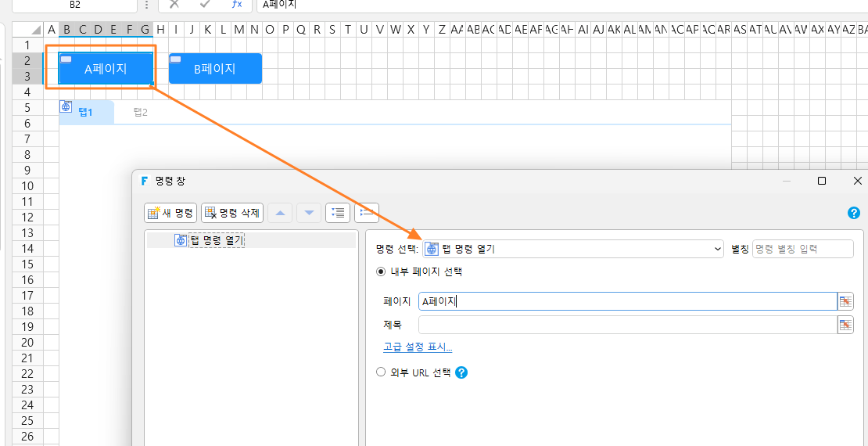
Task: Confirm formula with check icon
Action: [x=206, y=4]
